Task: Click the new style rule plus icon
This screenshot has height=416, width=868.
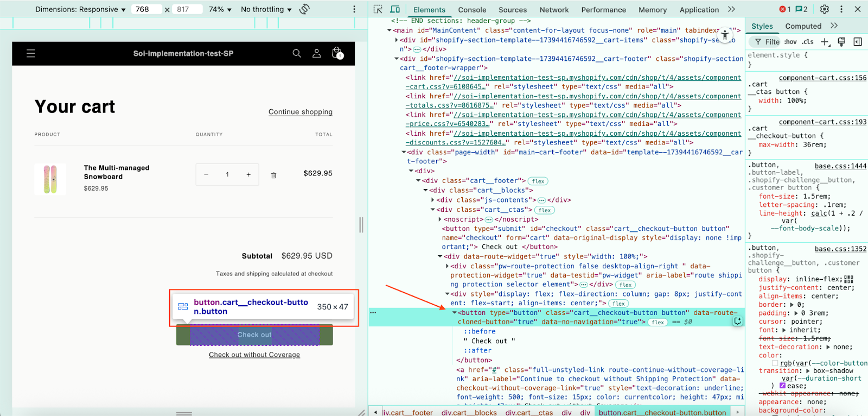Action: pyautogui.click(x=825, y=42)
